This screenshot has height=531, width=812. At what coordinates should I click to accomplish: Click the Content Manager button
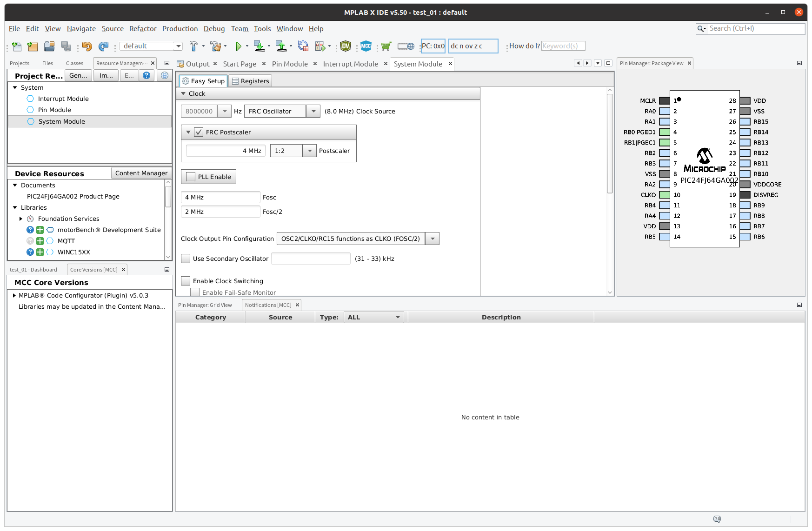coord(141,173)
